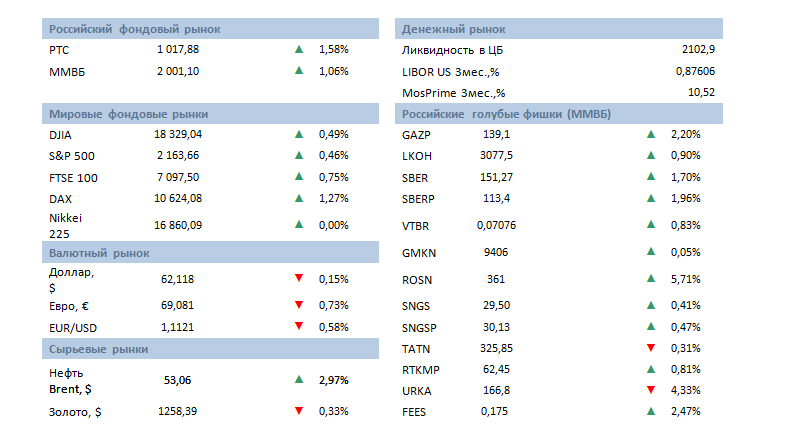Click the green arrow beside GAZP
The image size is (789, 435).
650,134
